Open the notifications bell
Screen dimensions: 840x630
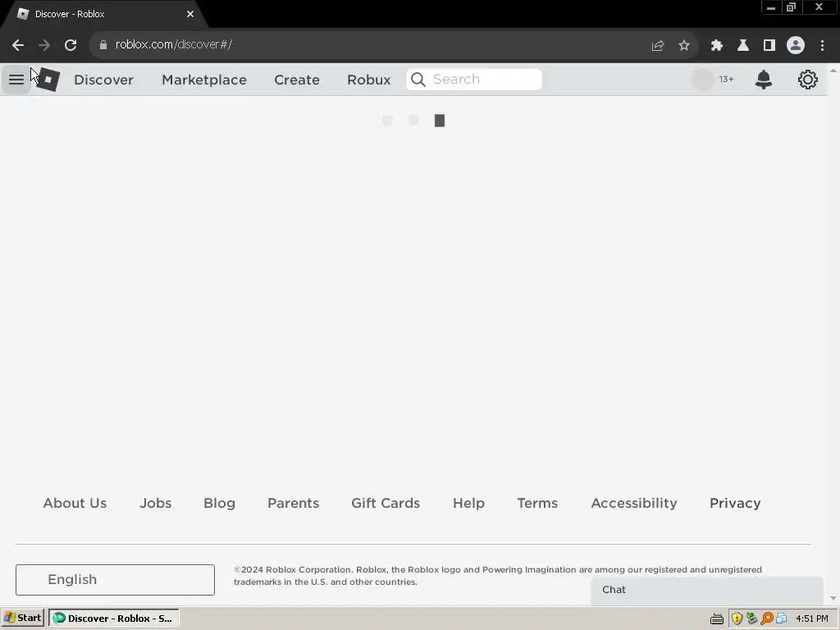point(764,80)
